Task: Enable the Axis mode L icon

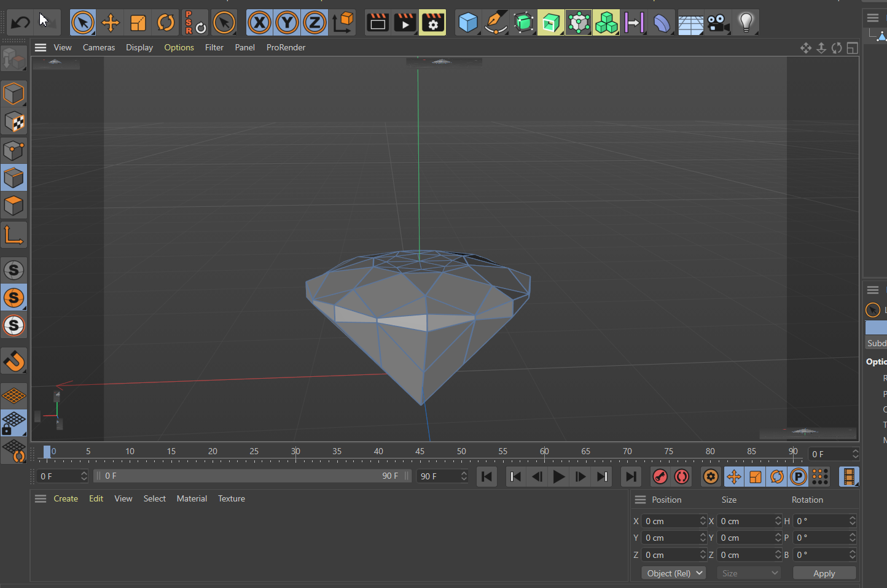Action: [14, 235]
